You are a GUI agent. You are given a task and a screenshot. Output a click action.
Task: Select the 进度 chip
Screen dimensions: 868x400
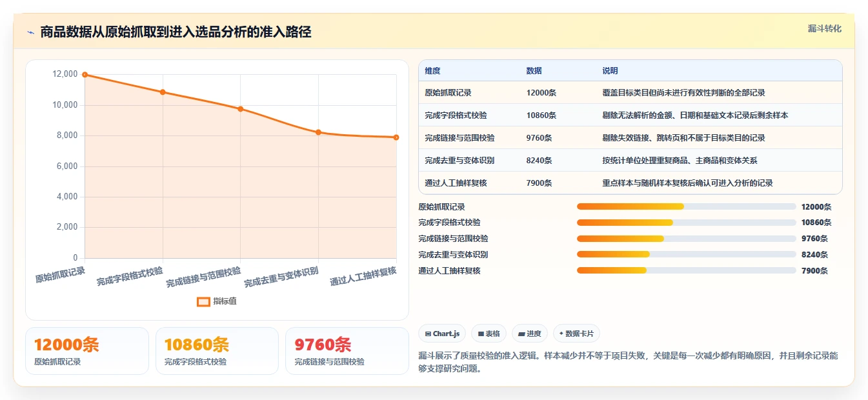pos(530,334)
